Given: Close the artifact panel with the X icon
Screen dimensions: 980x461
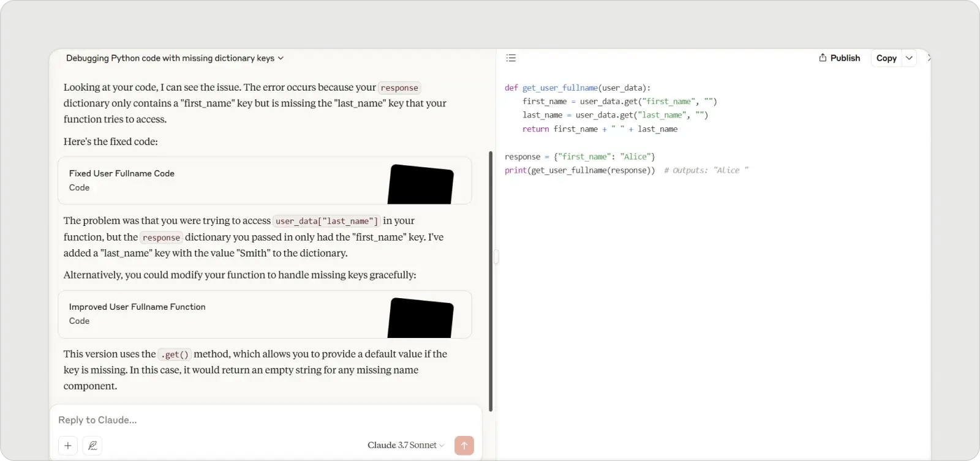Looking at the screenshot, I should click(x=928, y=58).
